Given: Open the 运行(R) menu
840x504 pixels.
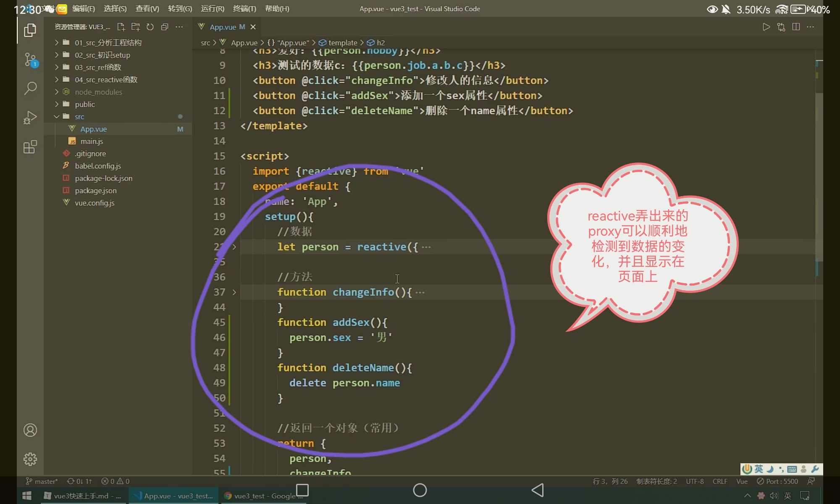Looking at the screenshot, I should pyautogui.click(x=213, y=9).
